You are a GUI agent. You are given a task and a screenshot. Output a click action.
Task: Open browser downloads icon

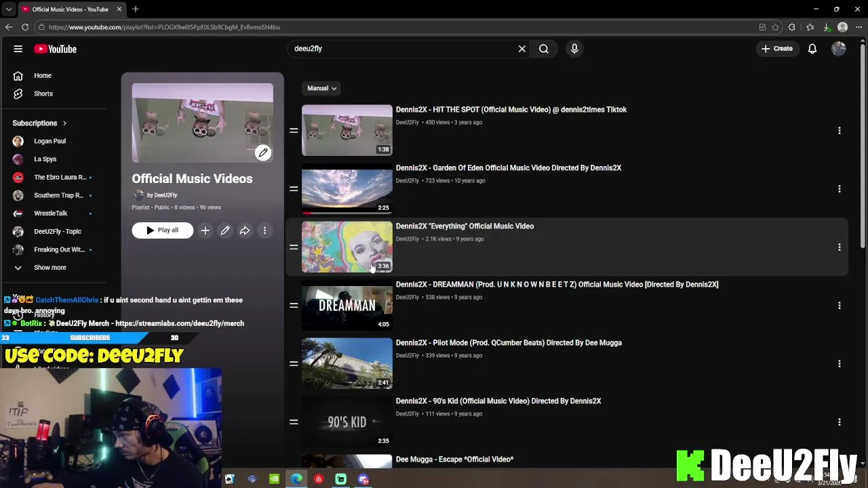827,27
